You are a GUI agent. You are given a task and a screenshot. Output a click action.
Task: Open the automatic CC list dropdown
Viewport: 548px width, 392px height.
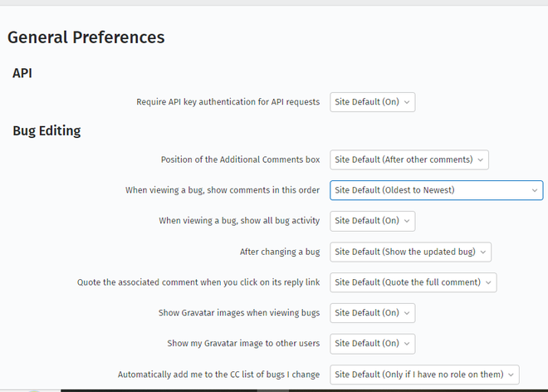coord(424,375)
